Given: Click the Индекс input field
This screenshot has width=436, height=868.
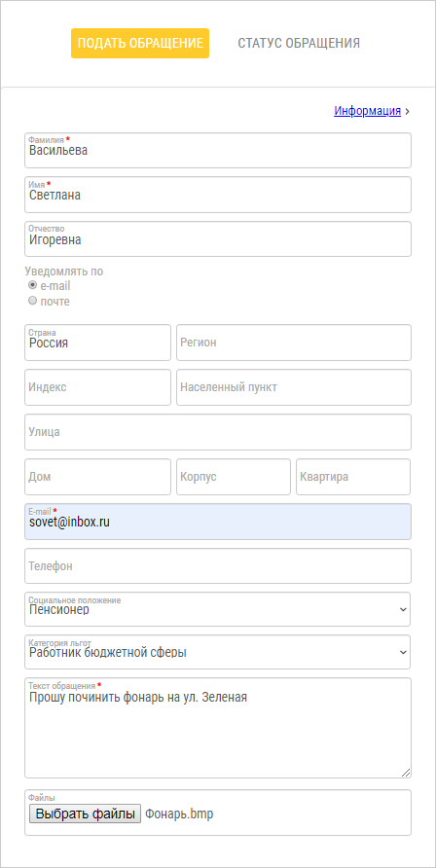Looking at the screenshot, I should [x=98, y=387].
